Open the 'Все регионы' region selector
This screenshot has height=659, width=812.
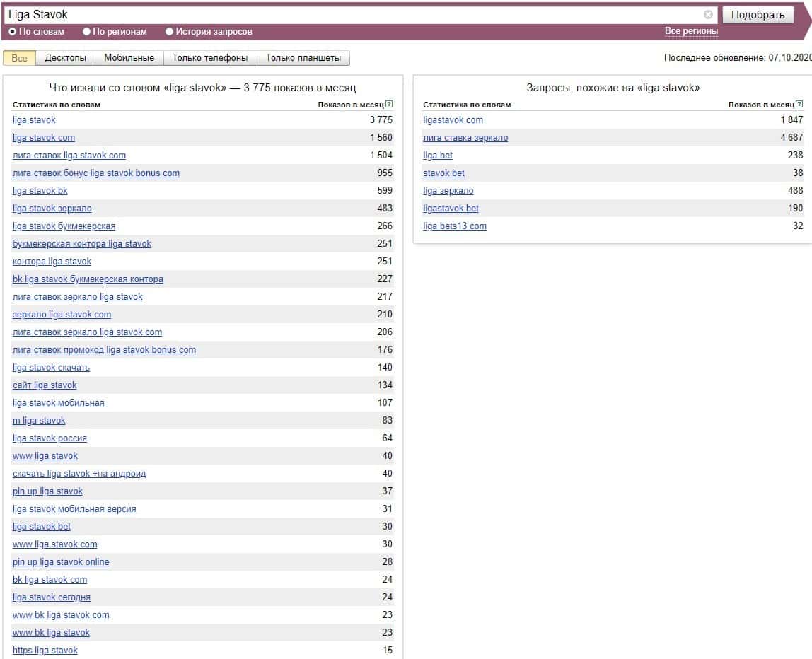coord(691,31)
